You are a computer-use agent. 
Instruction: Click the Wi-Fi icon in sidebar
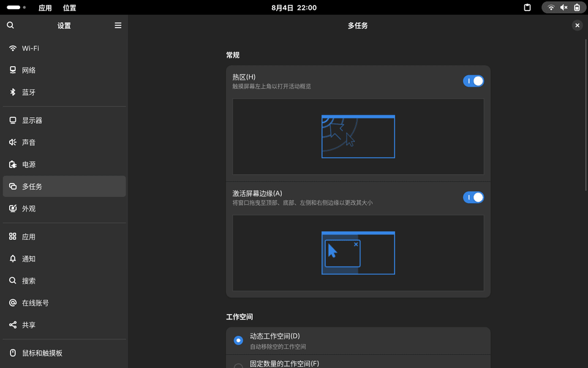tap(13, 48)
